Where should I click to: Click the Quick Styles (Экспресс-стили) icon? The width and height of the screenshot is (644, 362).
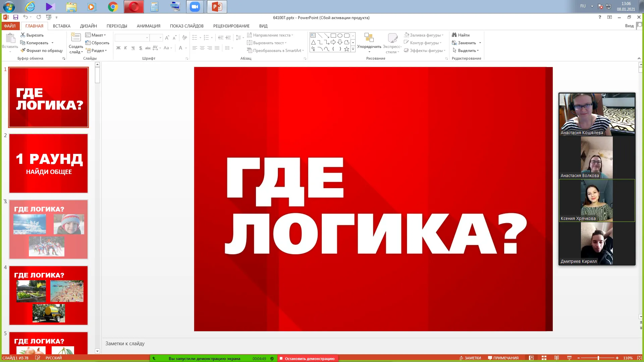click(x=392, y=38)
